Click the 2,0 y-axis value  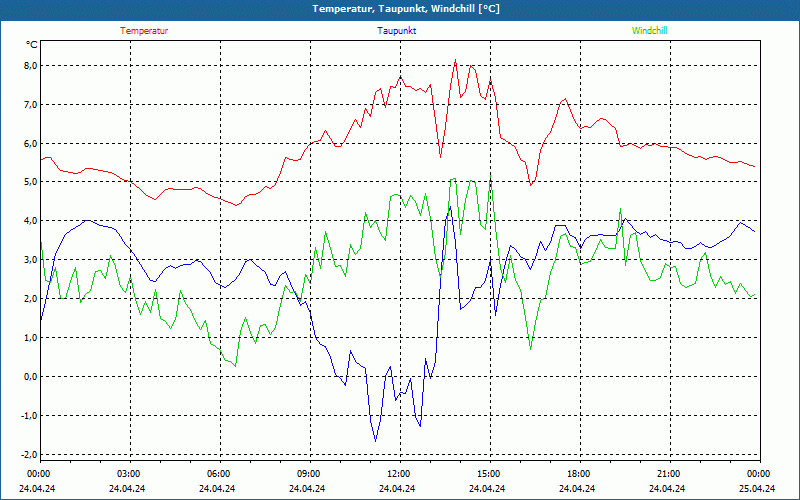pos(31,298)
